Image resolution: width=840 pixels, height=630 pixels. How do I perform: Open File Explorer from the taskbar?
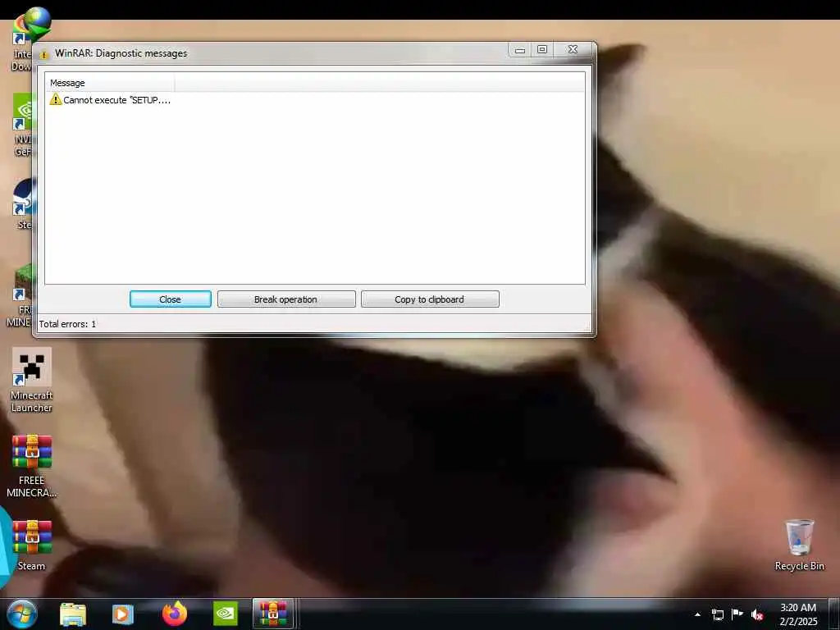(x=73, y=614)
